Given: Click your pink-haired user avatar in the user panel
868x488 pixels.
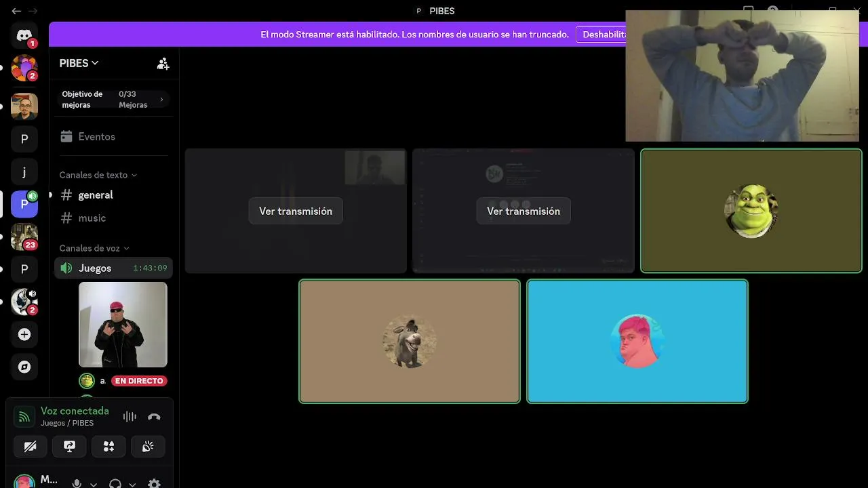Looking at the screenshot, I should coord(24,482).
